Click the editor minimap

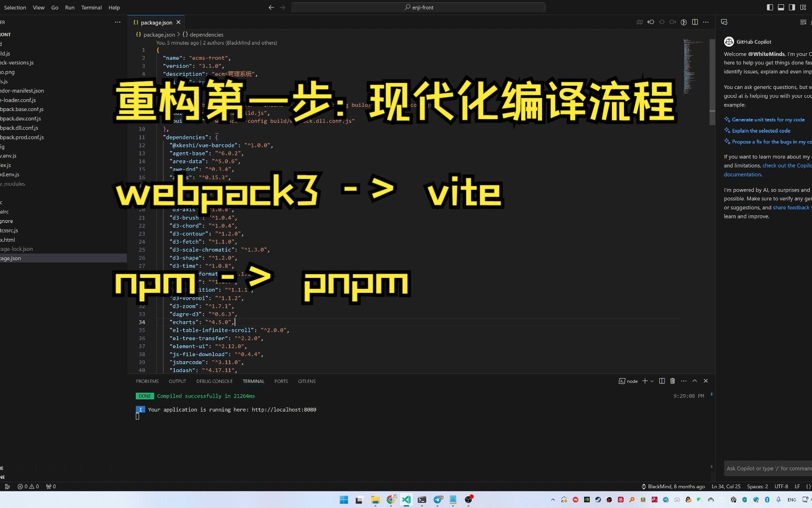695,66
